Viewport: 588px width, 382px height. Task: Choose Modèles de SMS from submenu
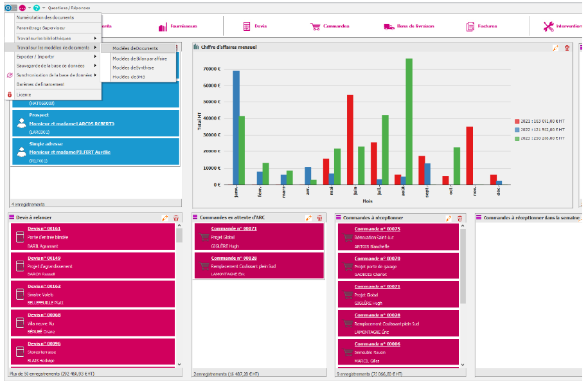(x=129, y=77)
